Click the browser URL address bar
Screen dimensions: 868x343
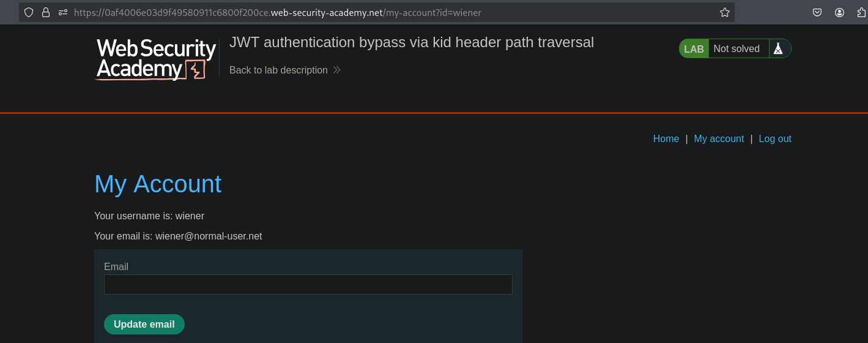pyautogui.click(x=391, y=12)
